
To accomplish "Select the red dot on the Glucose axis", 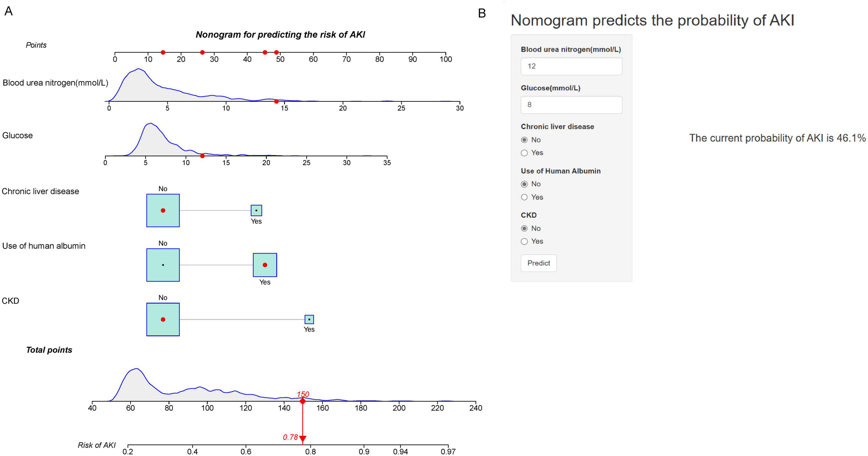I will [x=202, y=156].
